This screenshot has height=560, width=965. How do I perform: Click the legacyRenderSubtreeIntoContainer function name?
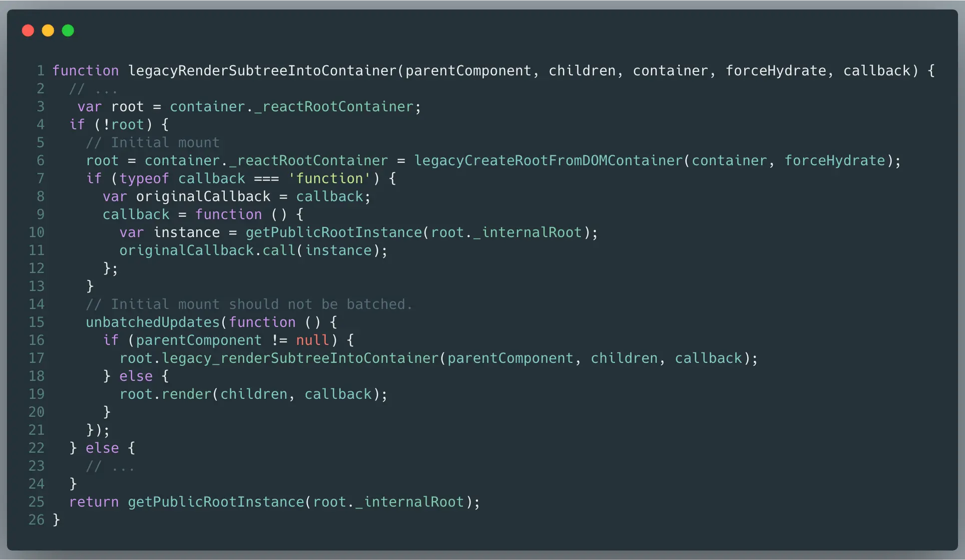[262, 71]
